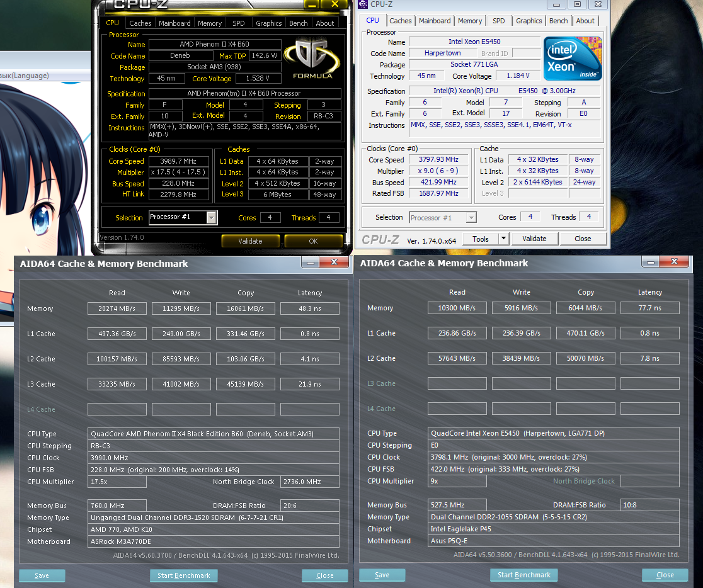
Task: Click Intel Eaglelake P45 chipset field
Action: [554, 529]
